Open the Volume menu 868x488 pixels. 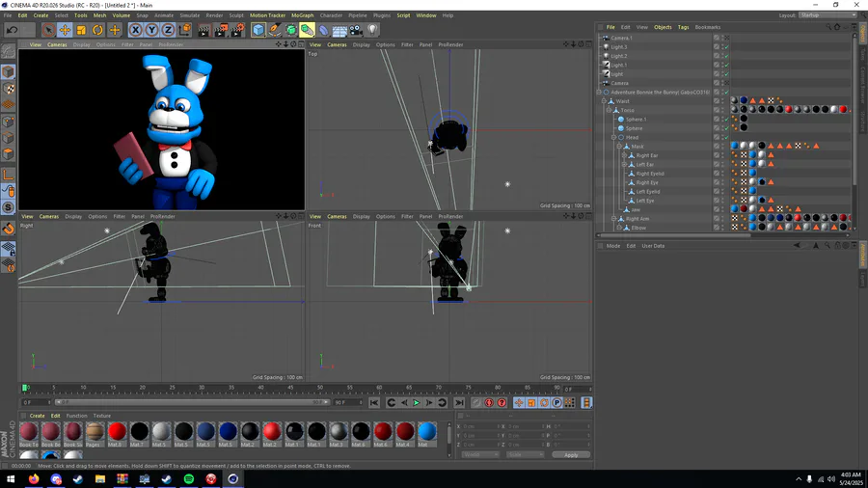pyautogui.click(x=122, y=15)
